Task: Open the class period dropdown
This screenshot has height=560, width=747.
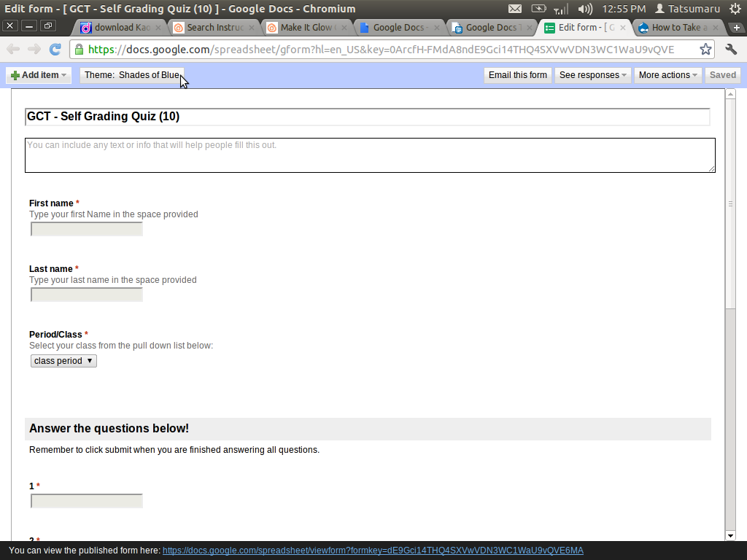Action: point(63,360)
